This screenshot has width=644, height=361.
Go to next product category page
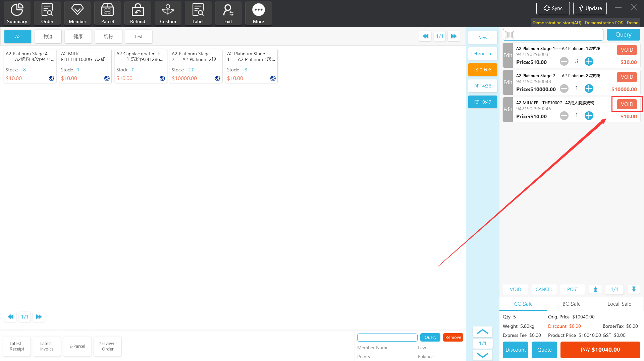point(454,36)
